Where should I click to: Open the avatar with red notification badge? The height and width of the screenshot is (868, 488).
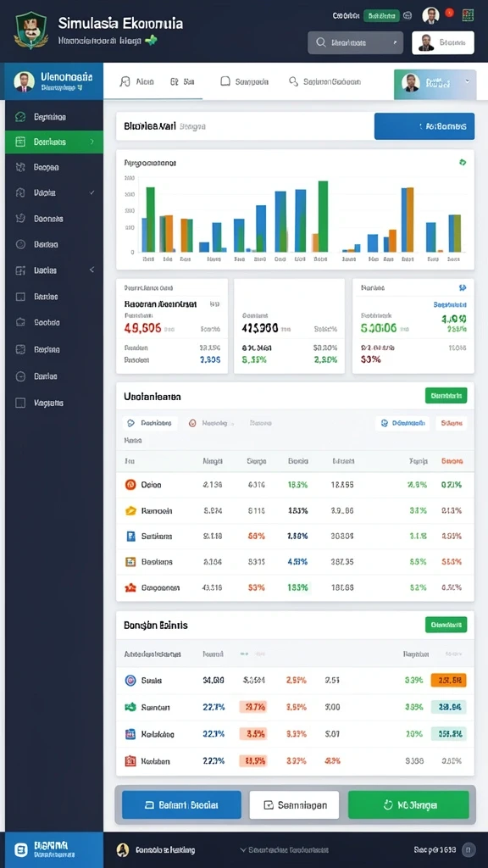(x=430, y=15)
